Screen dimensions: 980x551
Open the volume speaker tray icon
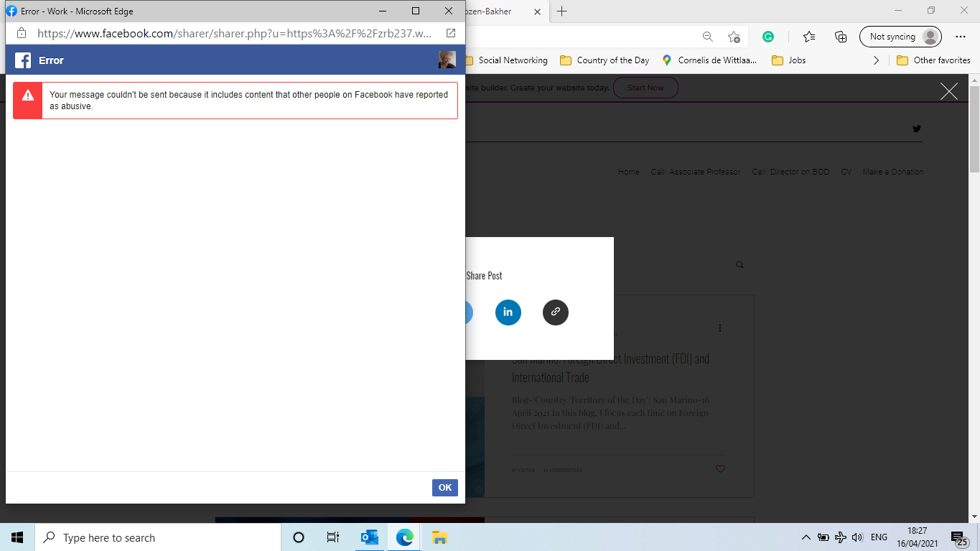[x=857, y=537]
